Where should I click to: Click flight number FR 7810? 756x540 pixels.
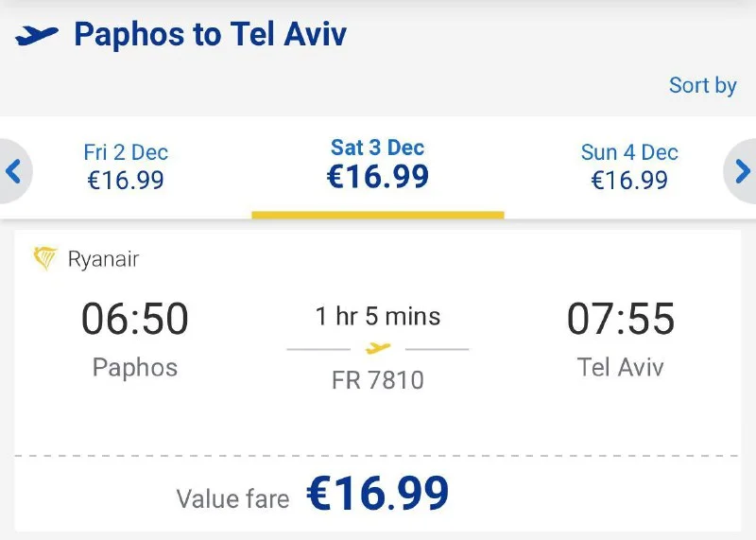coord(378,380)
